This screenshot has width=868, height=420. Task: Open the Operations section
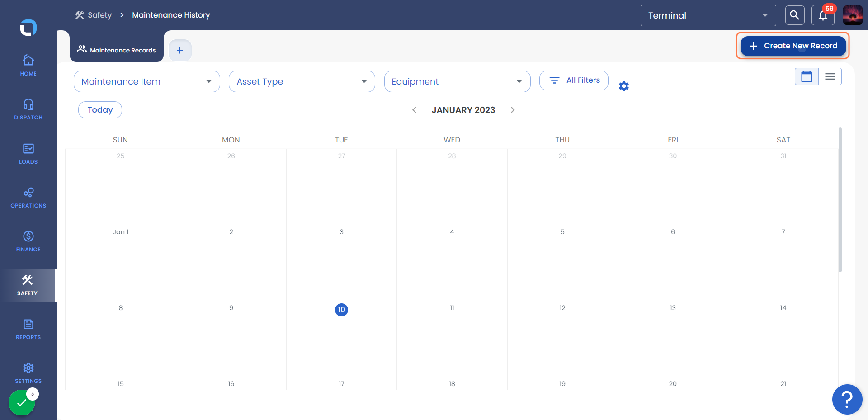(28, 198)
